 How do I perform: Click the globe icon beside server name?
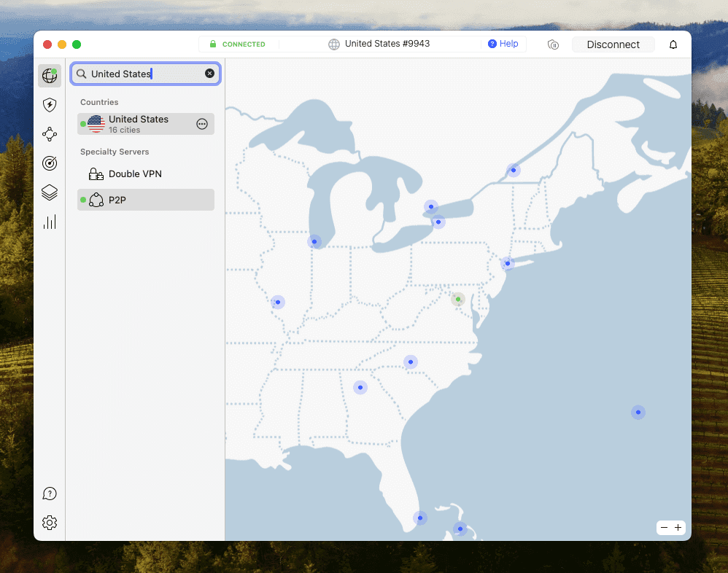(334, 44)
